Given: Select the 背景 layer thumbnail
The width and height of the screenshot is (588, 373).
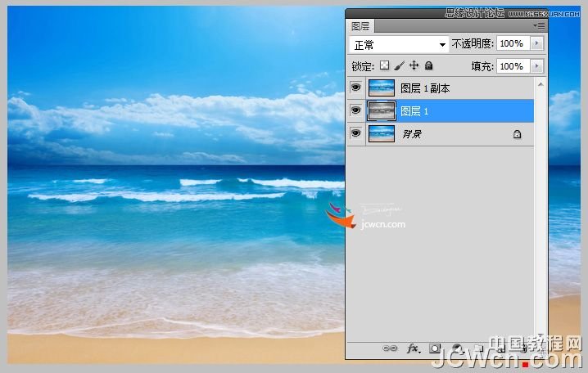Looking at the screenshot, I should click(382, 133).
